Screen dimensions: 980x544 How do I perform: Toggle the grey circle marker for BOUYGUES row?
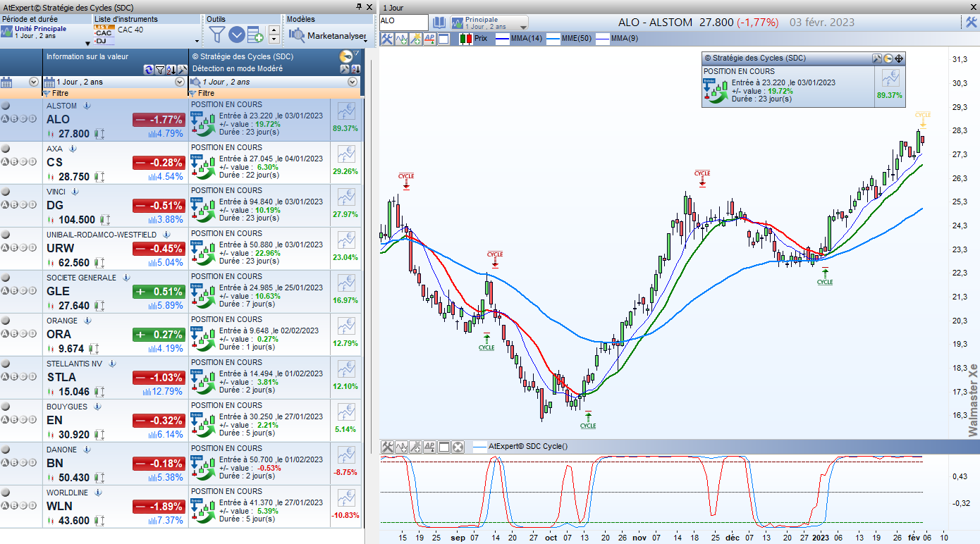point(6,407)
